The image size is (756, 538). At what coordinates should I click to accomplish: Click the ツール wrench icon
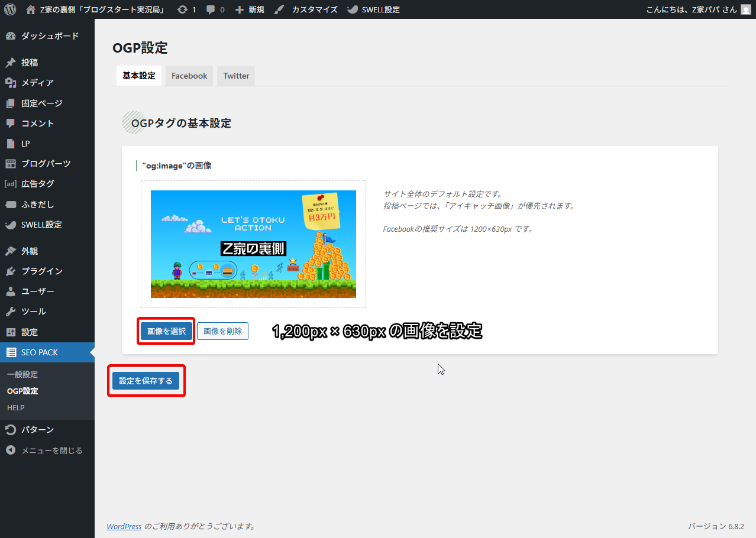[11, 312]
